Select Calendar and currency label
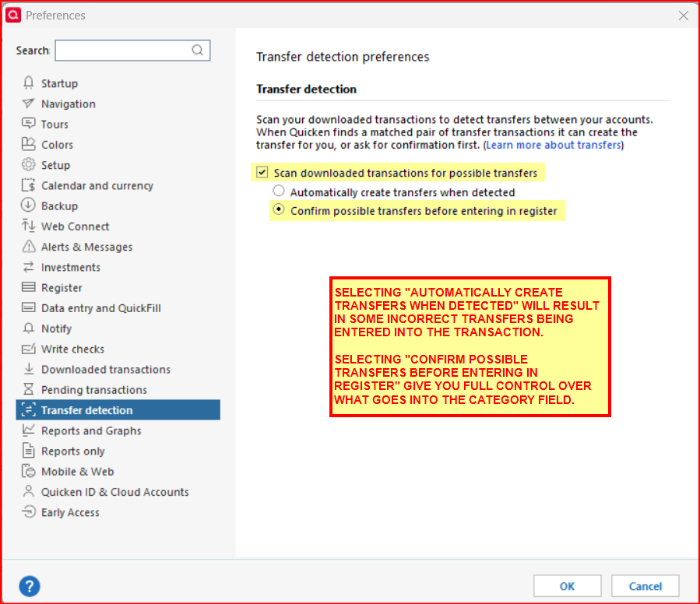The height and width of the screenshot is (604, 700). 97,186
